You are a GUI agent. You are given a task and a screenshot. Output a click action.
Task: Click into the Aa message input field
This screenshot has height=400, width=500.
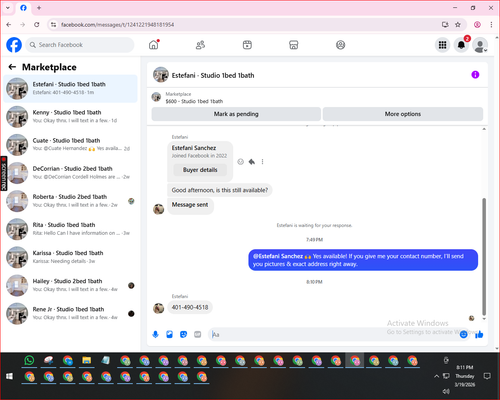click(333, 334)
